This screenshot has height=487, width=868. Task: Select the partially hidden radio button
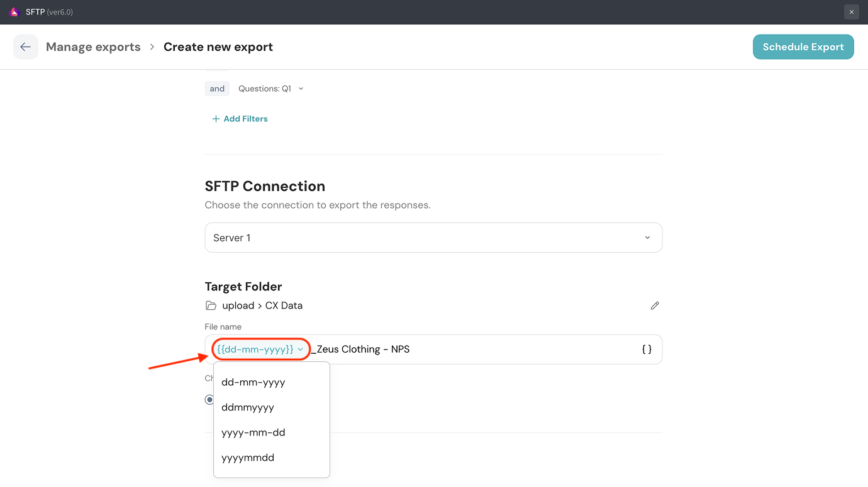(x=209, y=400)
